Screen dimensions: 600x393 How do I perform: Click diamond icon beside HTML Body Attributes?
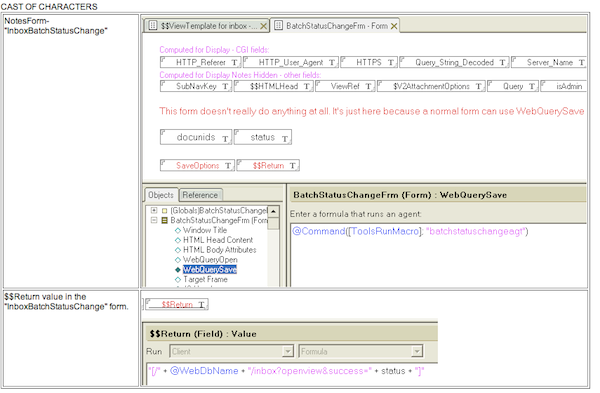click(178, 250)
